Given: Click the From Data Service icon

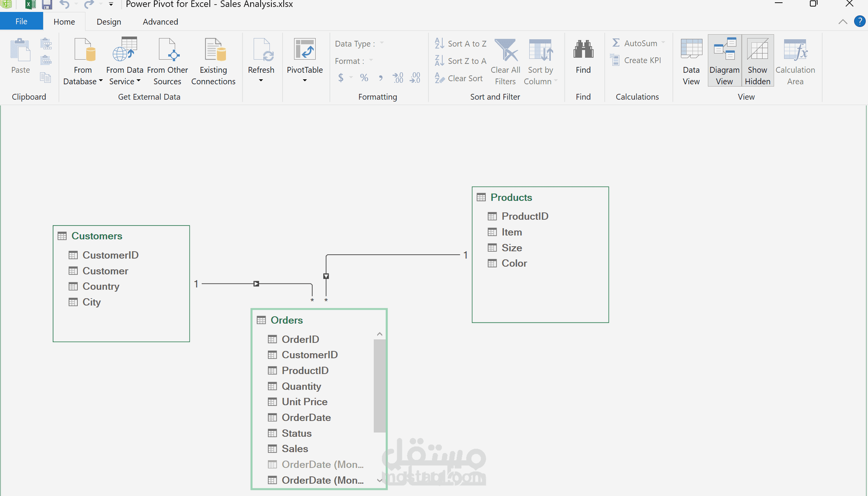Looking at the screenshot, I should coord(125,50).
